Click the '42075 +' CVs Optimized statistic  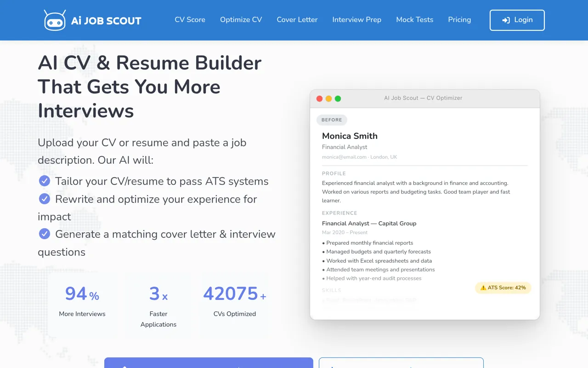(x=235, y=294)
